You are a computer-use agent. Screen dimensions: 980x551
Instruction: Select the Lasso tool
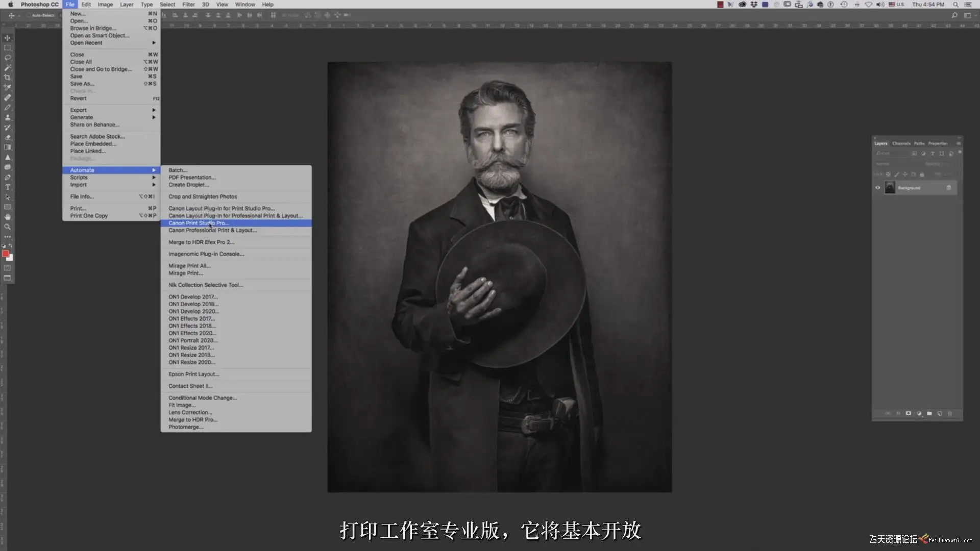[7, 58]
